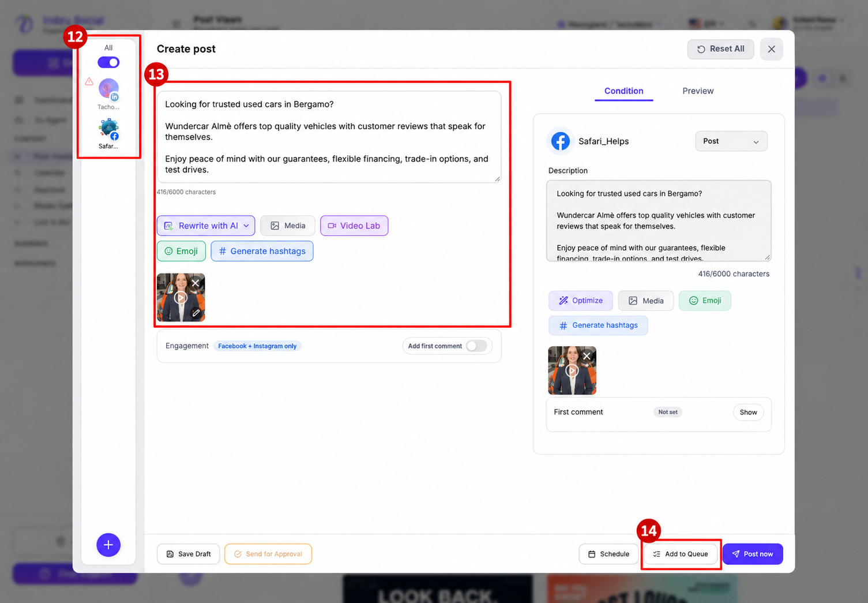The width and height of the screenshot is (868, 603).
Task: Publish with Post now
Action: 753,554
